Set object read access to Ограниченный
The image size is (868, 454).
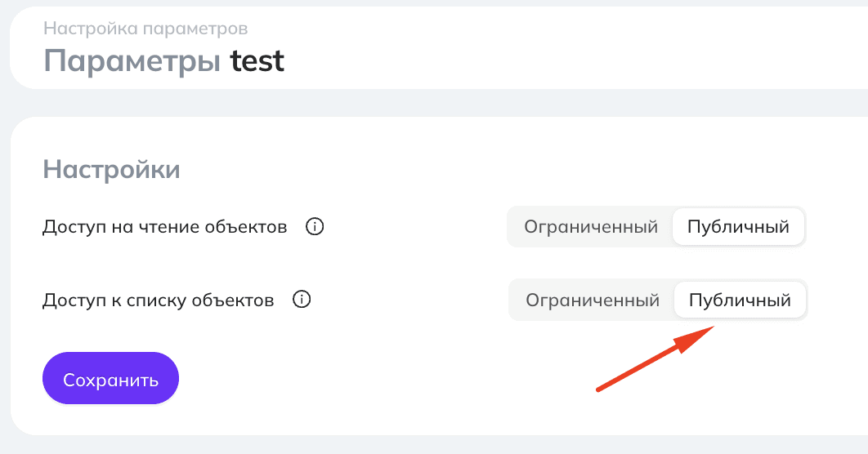point(591,227)
